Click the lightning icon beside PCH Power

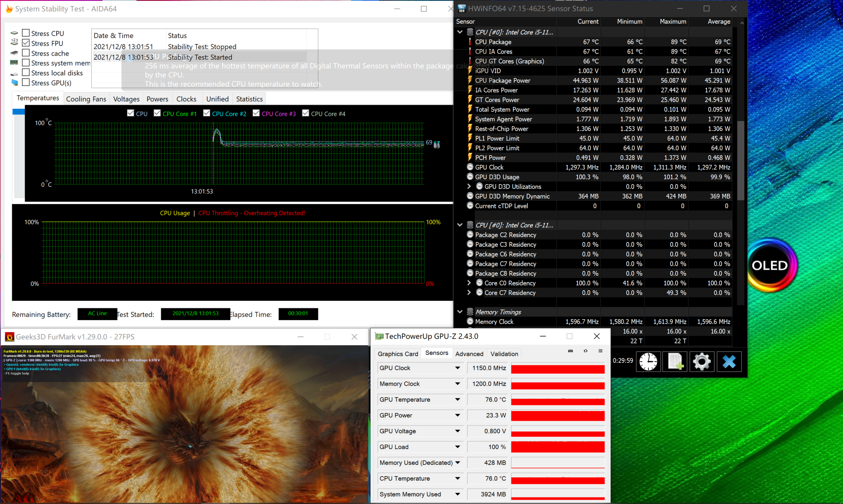(470, 157)
